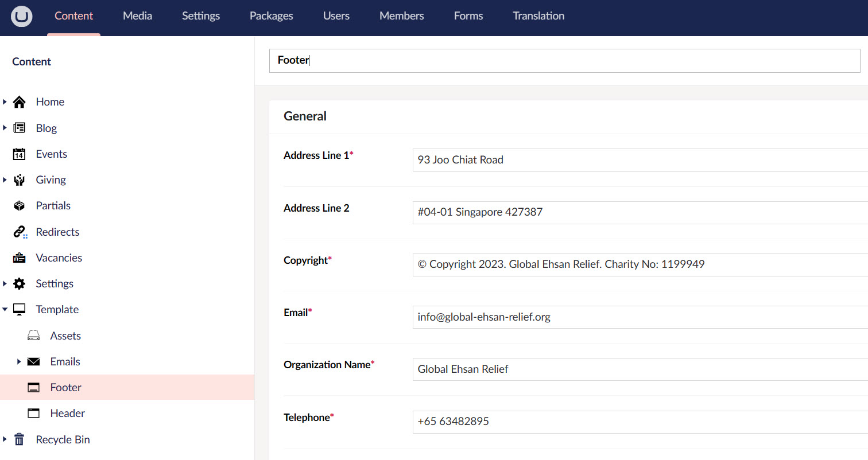Expand the Emails tree node
This screenshot has height=460, width=868.
click(x=19, y=362)
